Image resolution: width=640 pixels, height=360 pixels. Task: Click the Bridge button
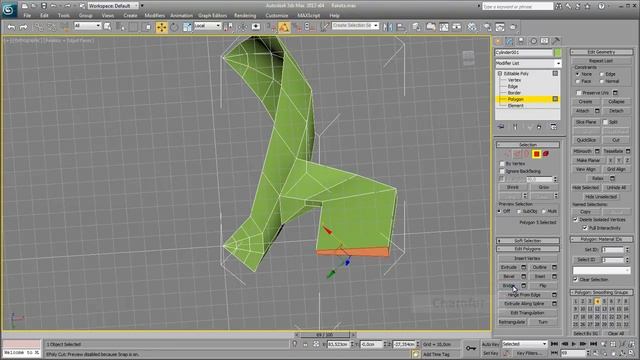(509, 286)
